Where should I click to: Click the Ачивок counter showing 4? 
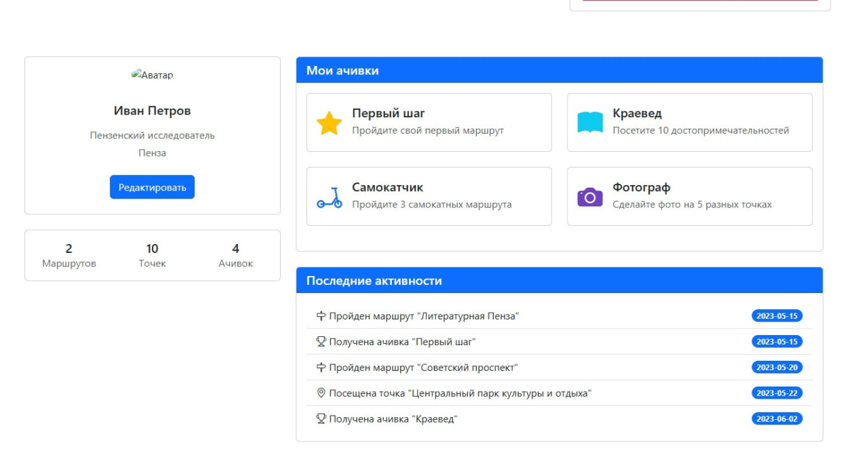[235, 256]
